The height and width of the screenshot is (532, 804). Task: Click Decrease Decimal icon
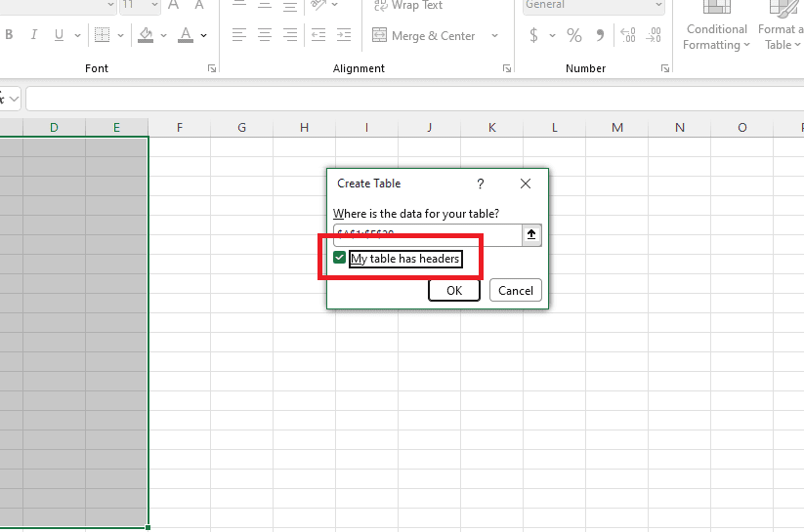point(654,35)
